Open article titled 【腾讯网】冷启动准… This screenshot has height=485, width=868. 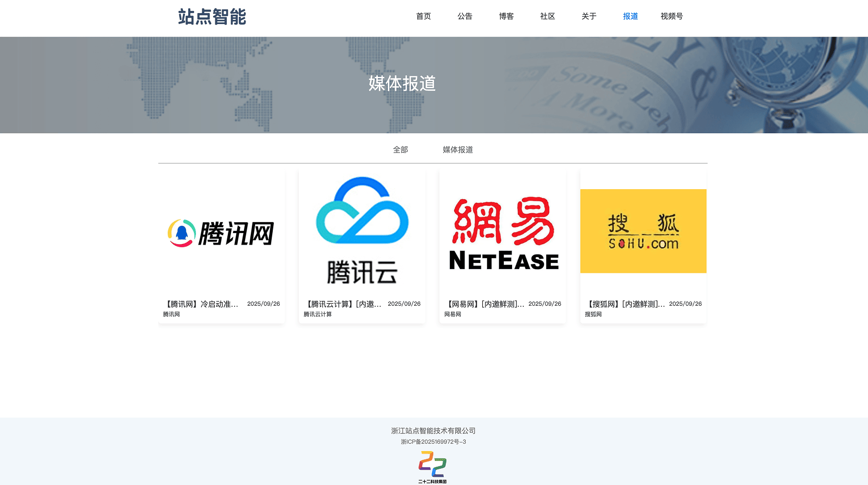[x=201, y=304]
